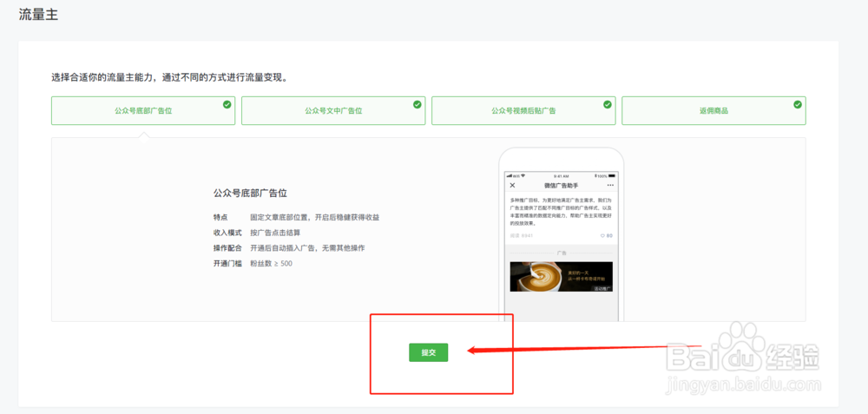Toggle checkmark on 公众号底部广告位 card
Viewport: 868px width, 414px height.
click(227, 104)
